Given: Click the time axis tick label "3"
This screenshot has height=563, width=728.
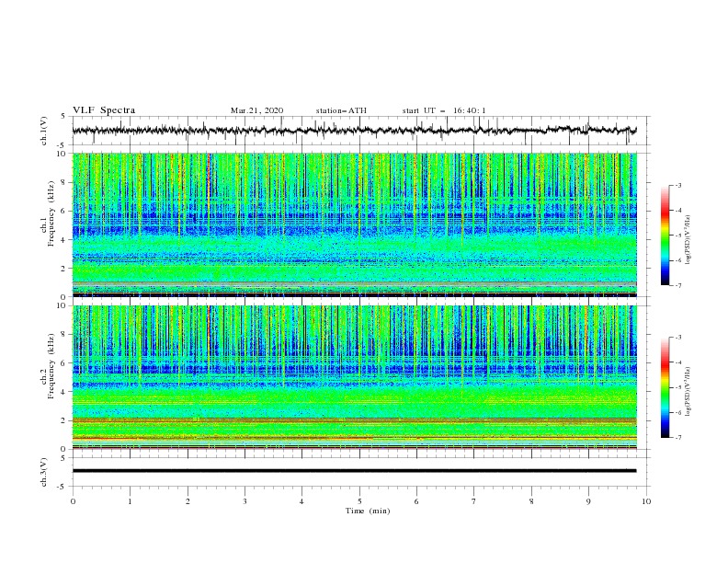Looking at the screenshot, I should click(245, 501).
